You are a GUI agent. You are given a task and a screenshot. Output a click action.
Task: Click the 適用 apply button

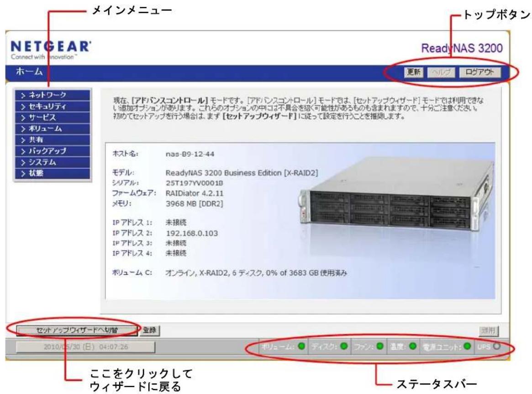click(489, 330)
